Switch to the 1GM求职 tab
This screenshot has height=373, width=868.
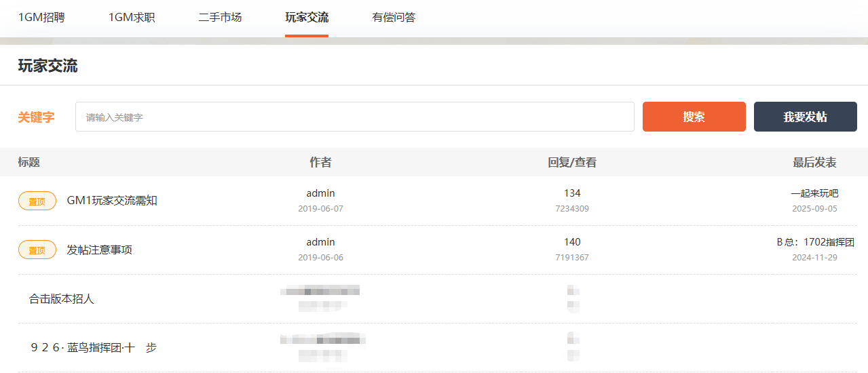tap(132, 18)
